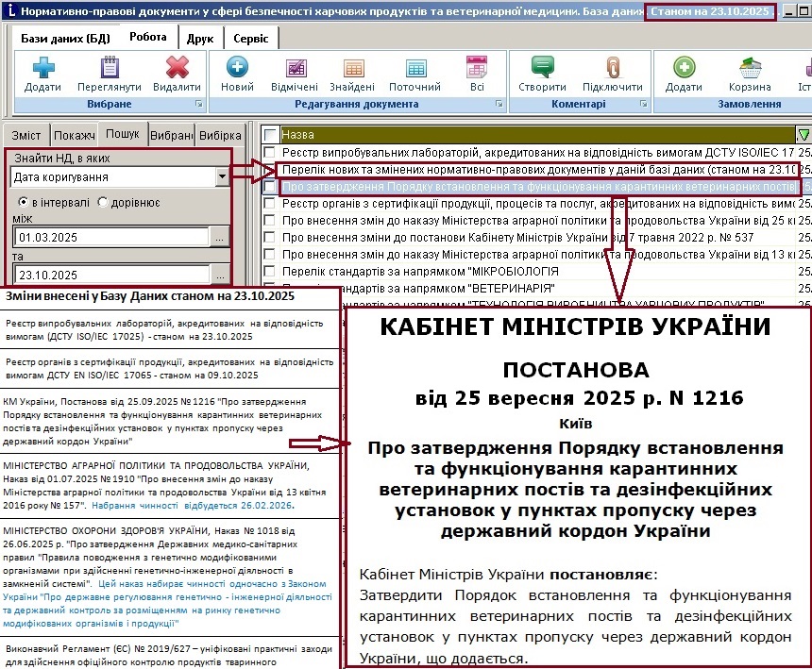The width and height of the screenshot is (812, 669).
Task: Show Відмічені documents via toolbar icon
Action: [x=295, y=69]
